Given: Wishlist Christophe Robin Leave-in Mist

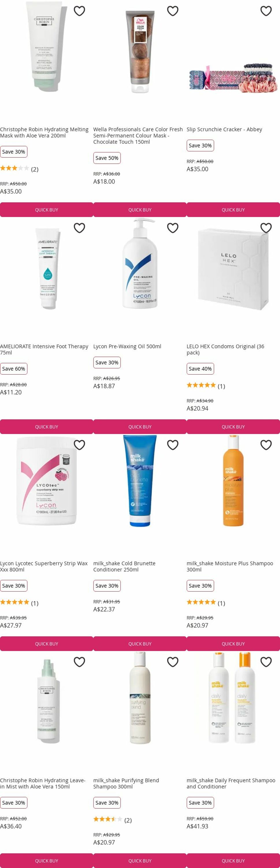Looking at the screenshot, I should (79, 662).
